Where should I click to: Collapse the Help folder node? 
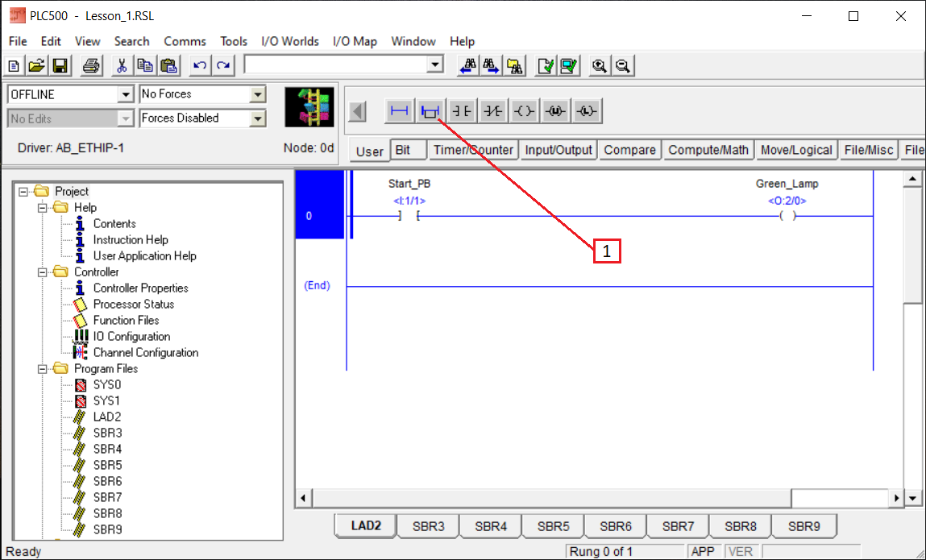(x=43, y=208)
